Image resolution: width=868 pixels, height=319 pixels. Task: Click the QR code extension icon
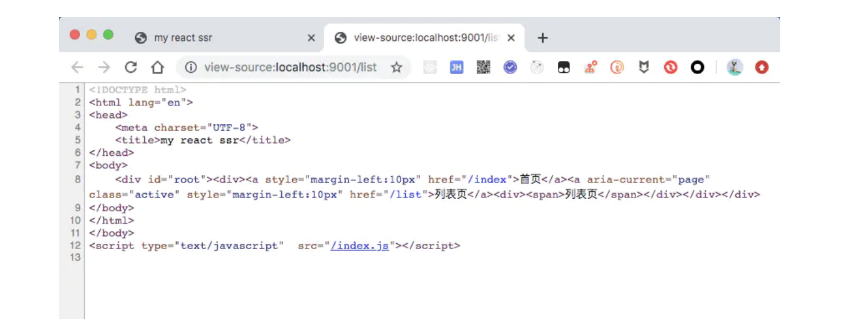pos(483,67)
